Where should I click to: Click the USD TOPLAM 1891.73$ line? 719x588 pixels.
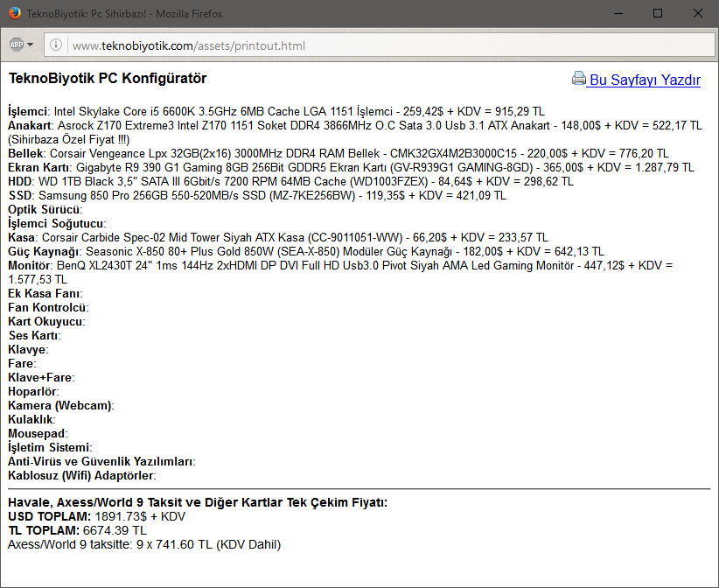coord(97,516)
